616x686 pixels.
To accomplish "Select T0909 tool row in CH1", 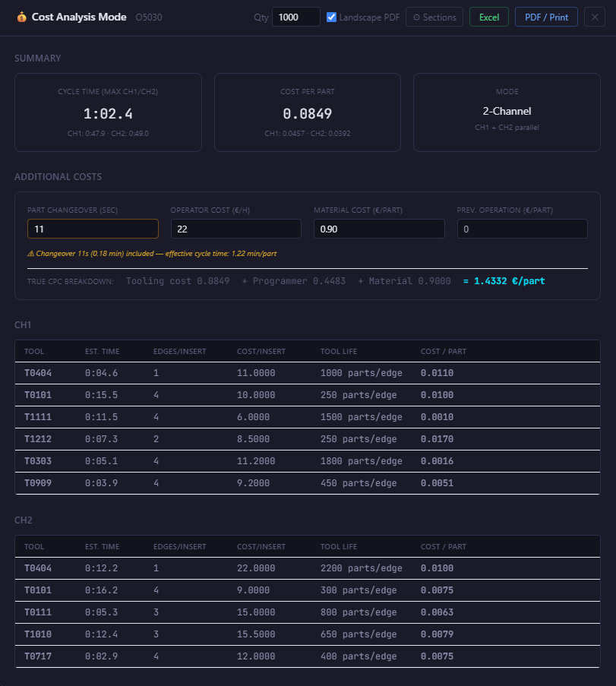I will click(307, 483).
